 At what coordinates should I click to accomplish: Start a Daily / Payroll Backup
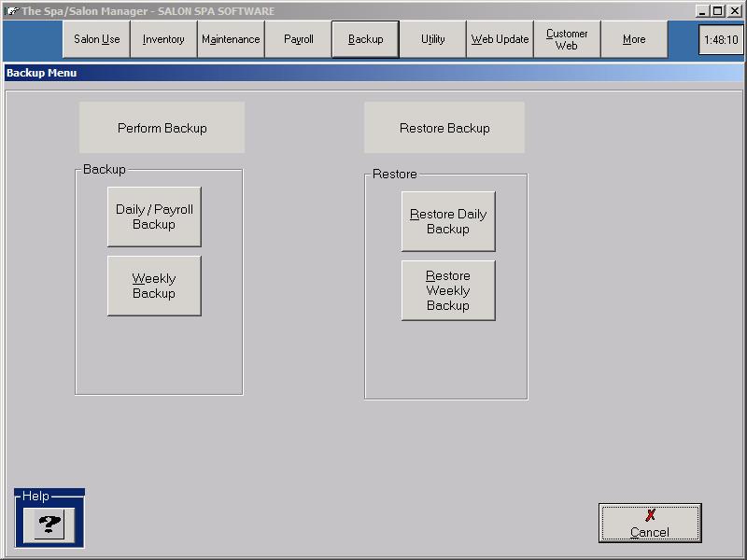pyautogui.click(x=154, y=217)
